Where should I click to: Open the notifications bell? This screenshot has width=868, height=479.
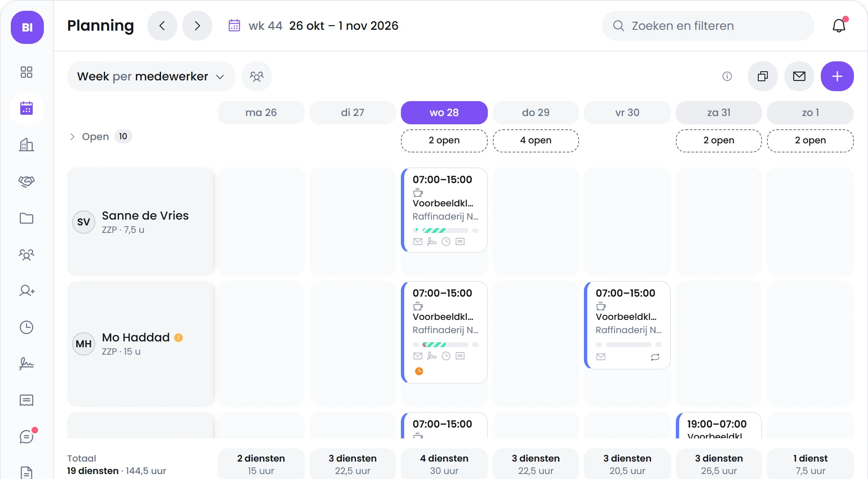pyautogui.click(x=839, y=26)
